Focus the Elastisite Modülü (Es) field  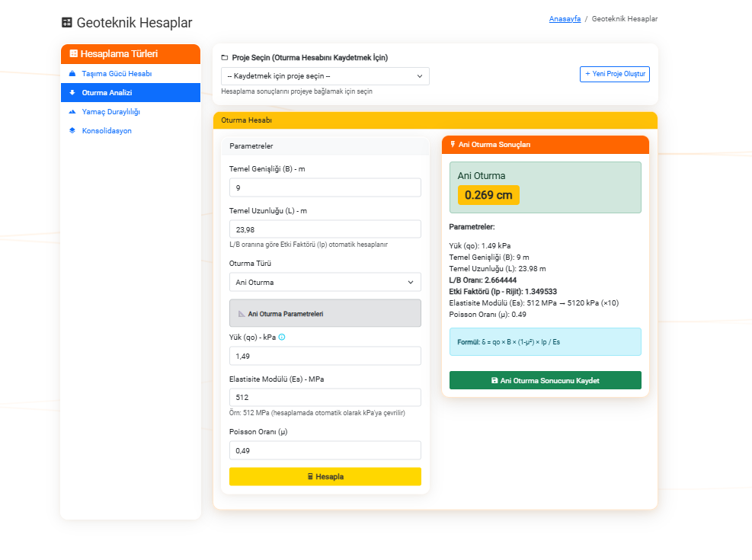coord(325,398)
